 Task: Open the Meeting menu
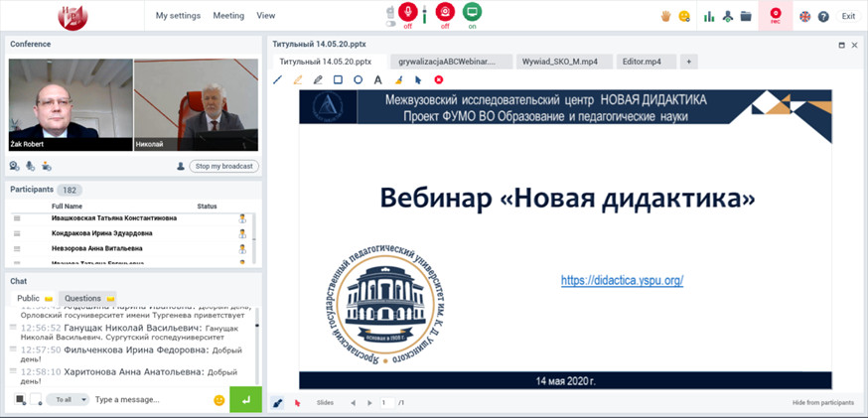pyautogui.click(x=228, y=16)
